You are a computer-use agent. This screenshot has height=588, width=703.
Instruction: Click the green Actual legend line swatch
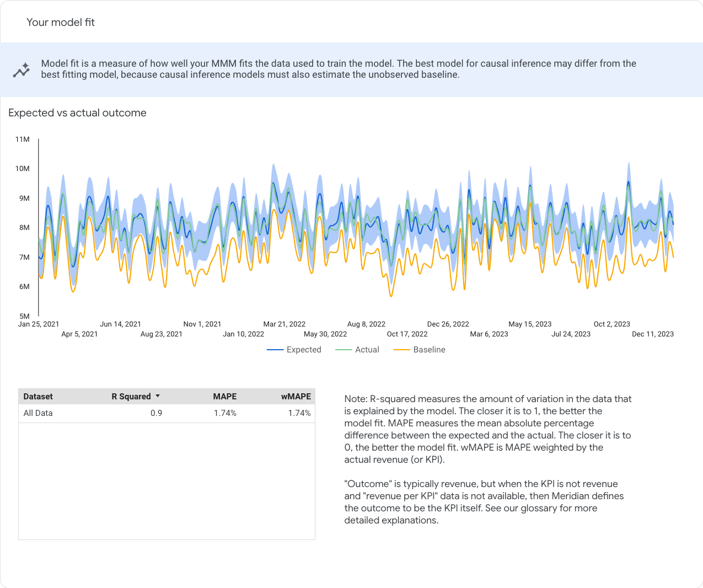[x=344, y=350]
